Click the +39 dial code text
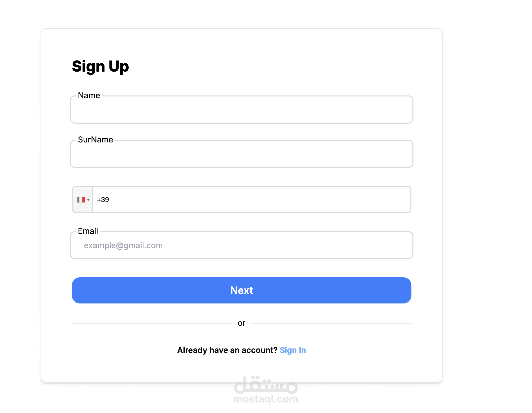 point(103,200)
